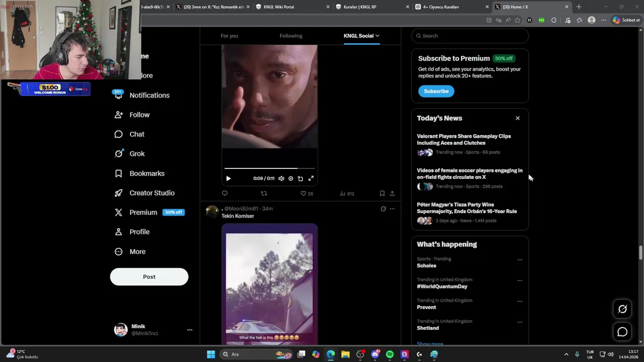Open Chat from the sidebar
Screen dimensions: 644x362
[129, 134]
